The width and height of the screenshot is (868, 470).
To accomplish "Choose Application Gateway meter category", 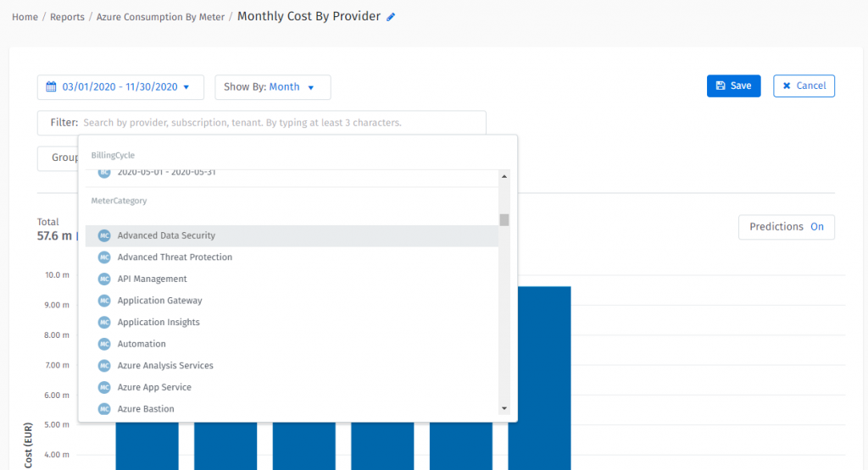I will [159, 301].
